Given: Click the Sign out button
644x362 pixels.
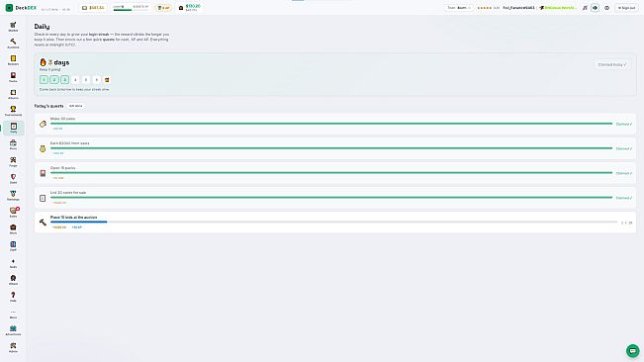Looking at the screenshot, I should click(626, 8).
